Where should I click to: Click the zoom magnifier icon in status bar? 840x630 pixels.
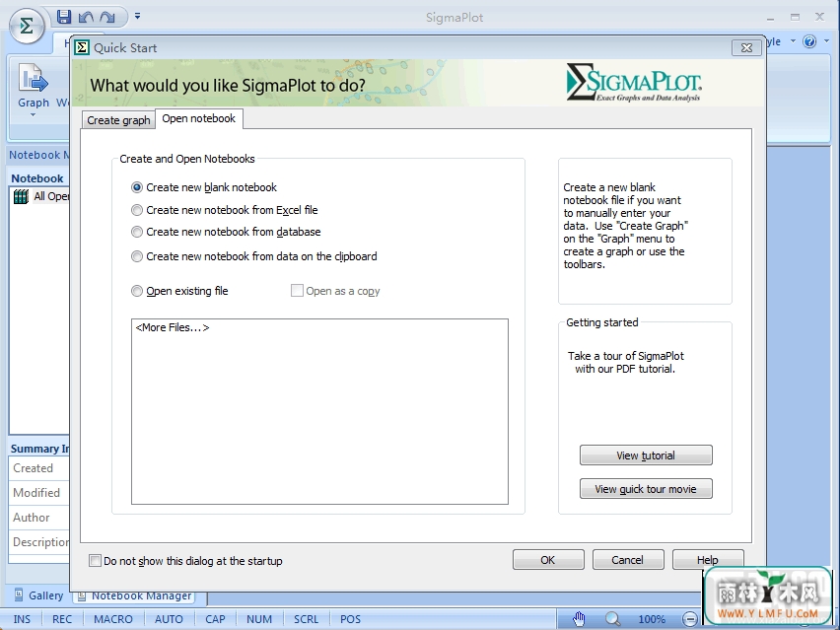pyautogui.click(x=612, y=619)
